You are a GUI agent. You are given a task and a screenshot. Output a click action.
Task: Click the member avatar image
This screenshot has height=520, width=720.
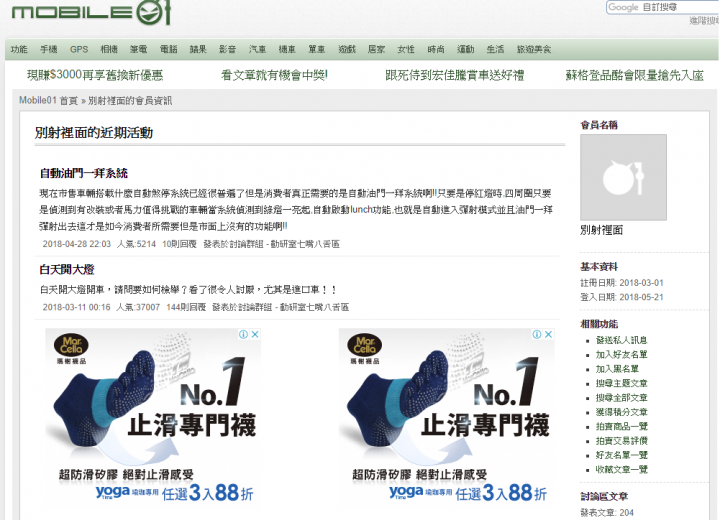623,177
